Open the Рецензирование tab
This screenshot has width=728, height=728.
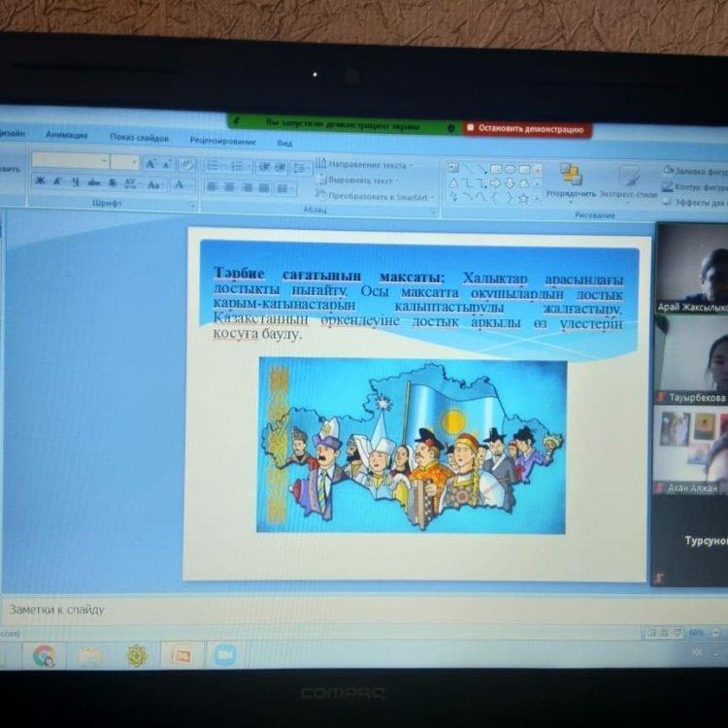point(223,141)
